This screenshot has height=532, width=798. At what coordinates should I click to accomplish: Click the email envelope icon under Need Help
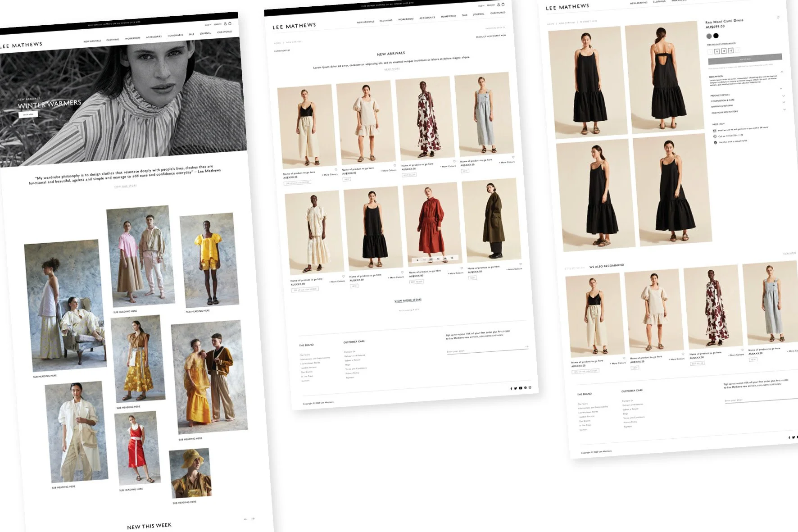714,131
